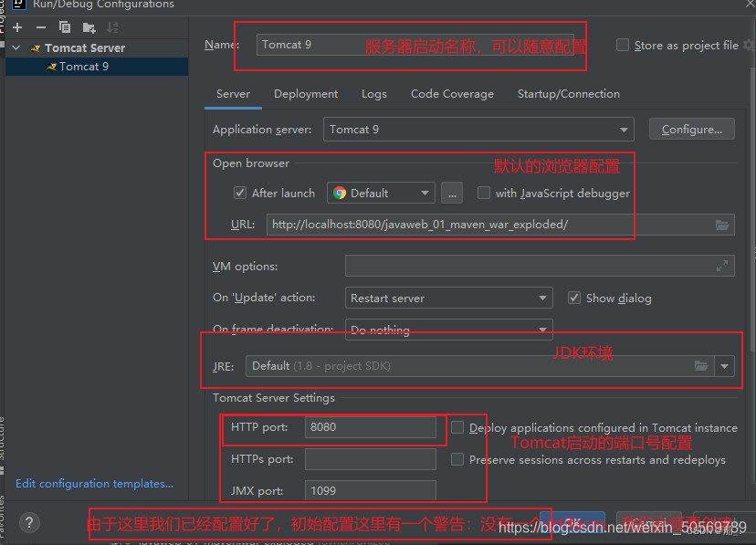Open the On 'Update' action dropdown
756x545 pixels.
(x=448, y=298)
